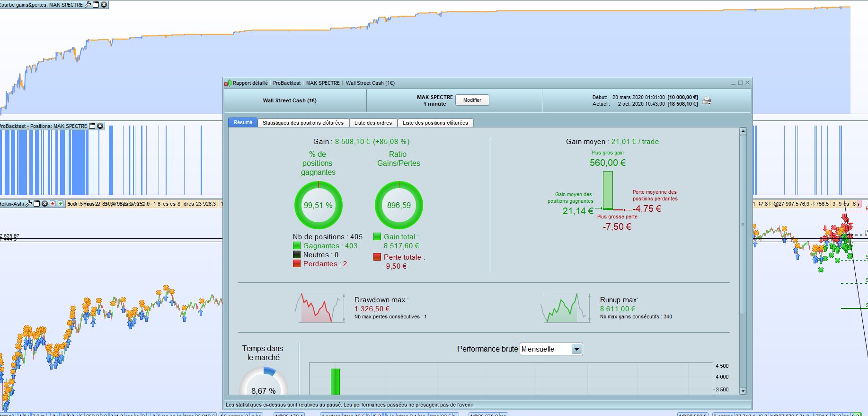
Task: Click the 'Neutres : 0' text
Action: pyautogui.click(x=321, y=255)
